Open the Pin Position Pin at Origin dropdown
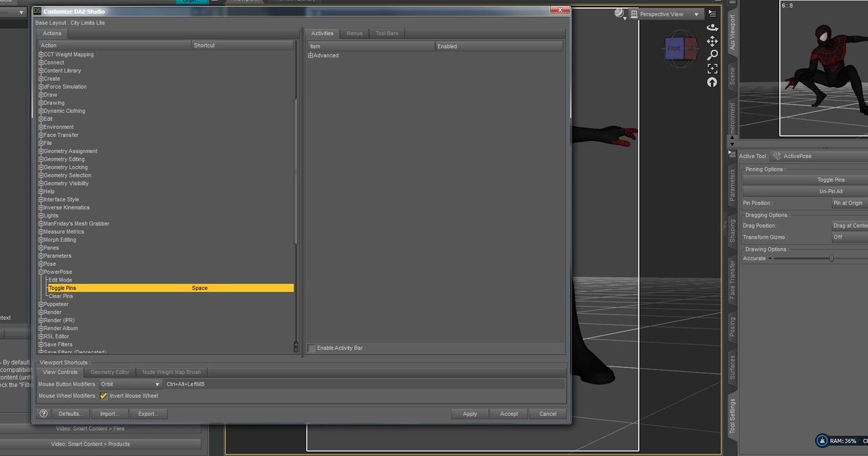Image resolution: width=868 pixels, height=456 pixels. 850,203
